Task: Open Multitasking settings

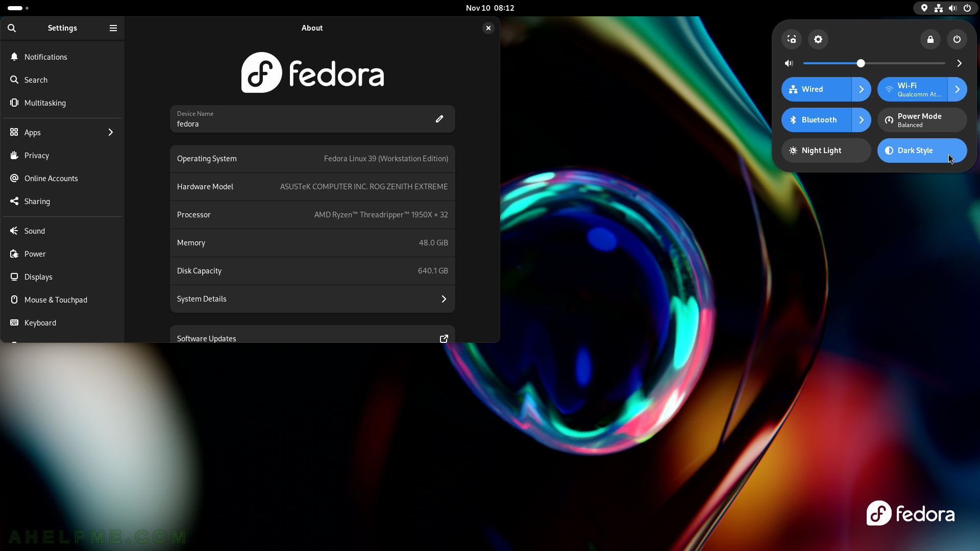Action: pos(62,103)
